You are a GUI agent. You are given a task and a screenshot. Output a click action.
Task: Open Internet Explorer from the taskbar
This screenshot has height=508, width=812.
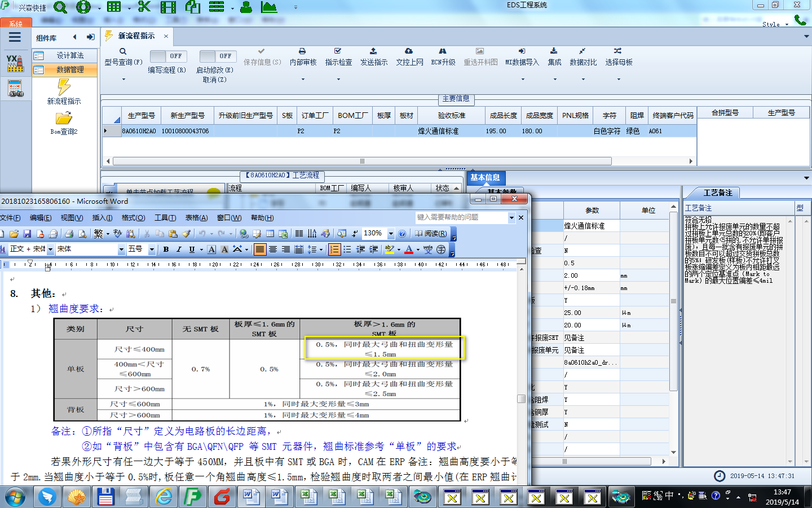coord(164,497)
